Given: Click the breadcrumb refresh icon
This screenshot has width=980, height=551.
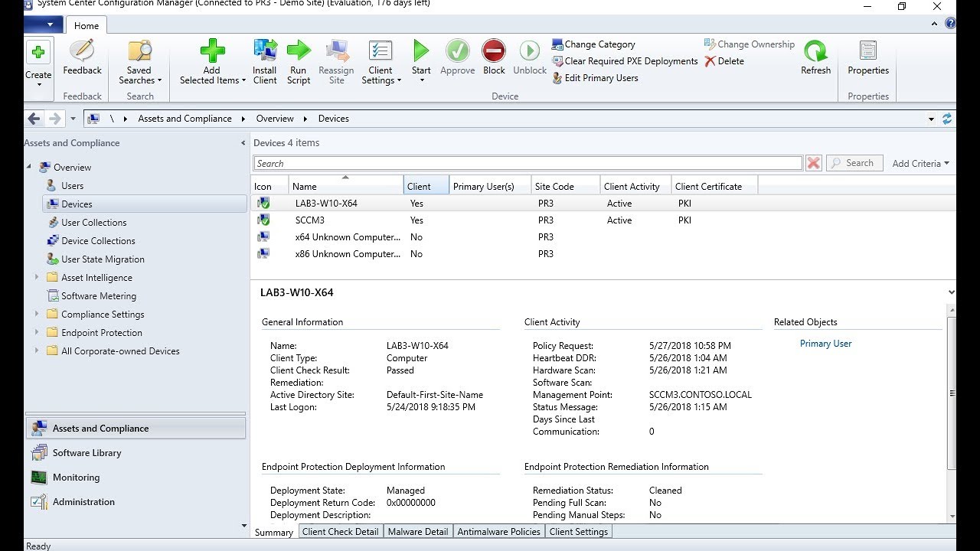Looking at the screenshot, I should pos(948,119).
